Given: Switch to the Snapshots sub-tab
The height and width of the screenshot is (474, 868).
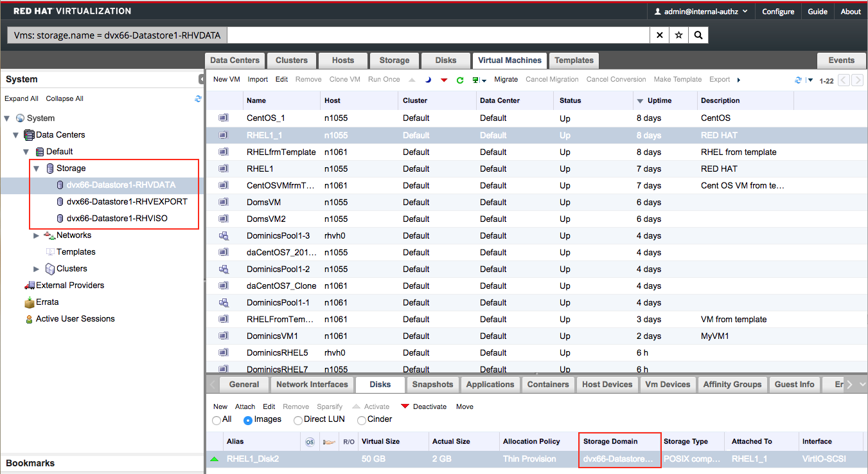Looking at the screenshot, I should [432, 385].
